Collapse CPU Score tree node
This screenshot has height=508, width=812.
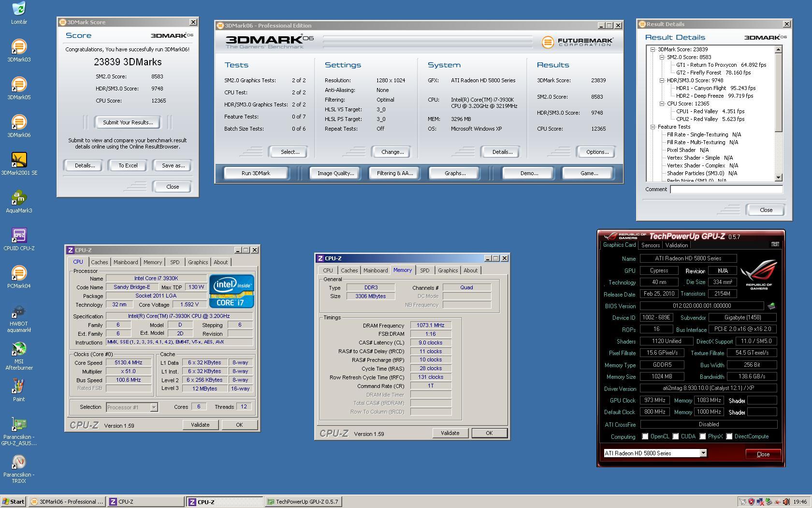662,104
